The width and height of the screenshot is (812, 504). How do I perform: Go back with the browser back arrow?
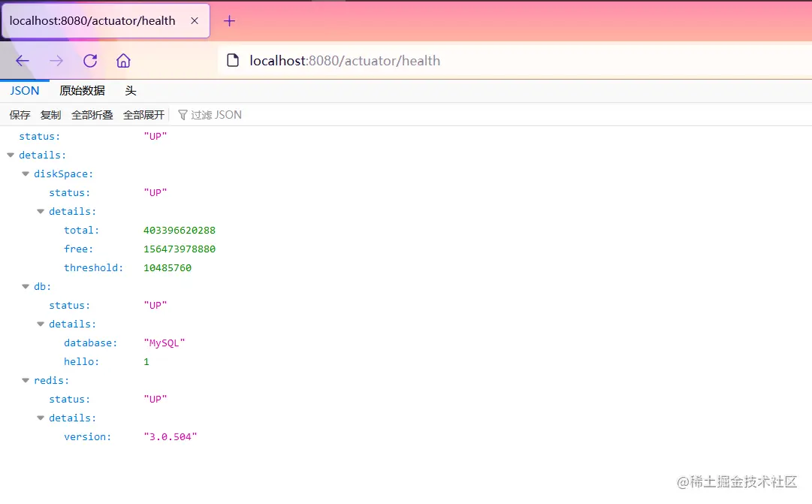(x=23, y=61)
